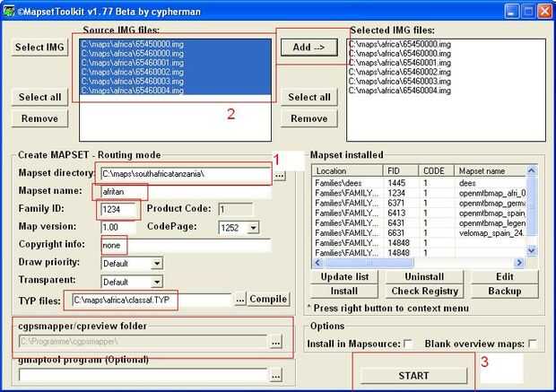The height and width of the screenshot is (392, 556).
Task: Select 65460001.img in Selected IMG files list
Action: tap(446, 63)
